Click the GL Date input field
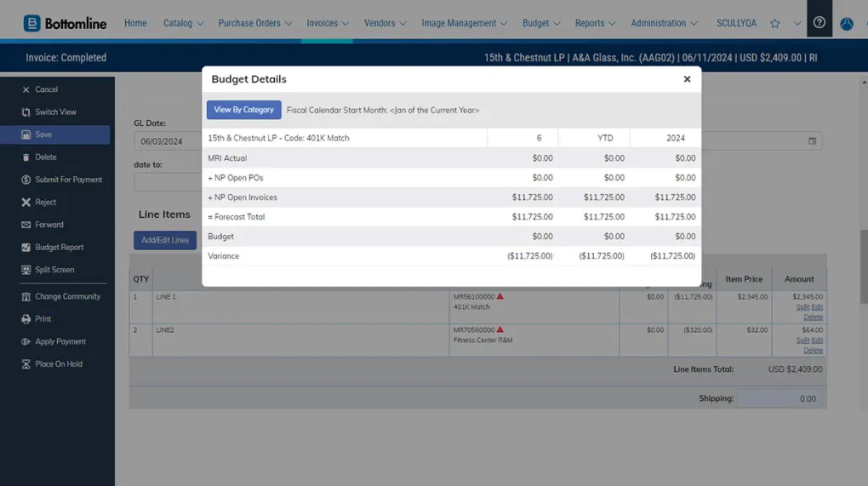 [168, 141]
